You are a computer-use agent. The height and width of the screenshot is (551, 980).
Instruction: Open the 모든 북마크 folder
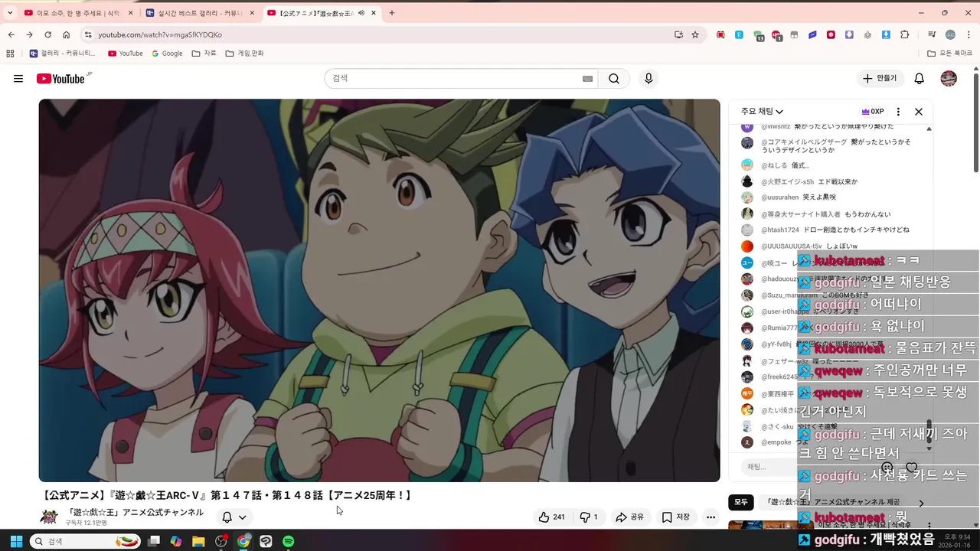click(949, 54)
